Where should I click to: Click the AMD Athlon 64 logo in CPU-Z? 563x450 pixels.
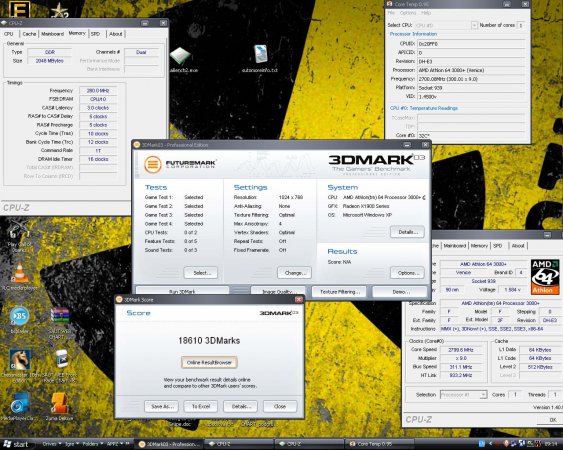pyautogui.click(x=545, y=277)
